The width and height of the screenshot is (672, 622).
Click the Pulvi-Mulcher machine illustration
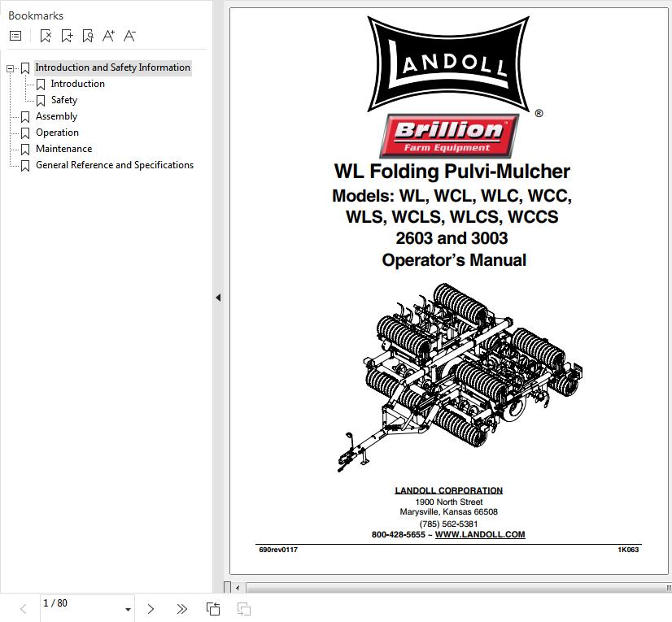pos(460,378)
